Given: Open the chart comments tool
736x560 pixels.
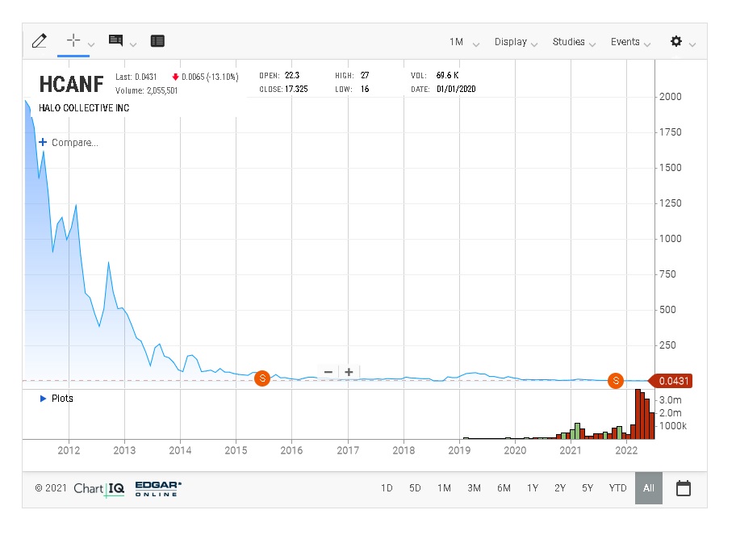Looking at the screenshot, I should [115, 40].
